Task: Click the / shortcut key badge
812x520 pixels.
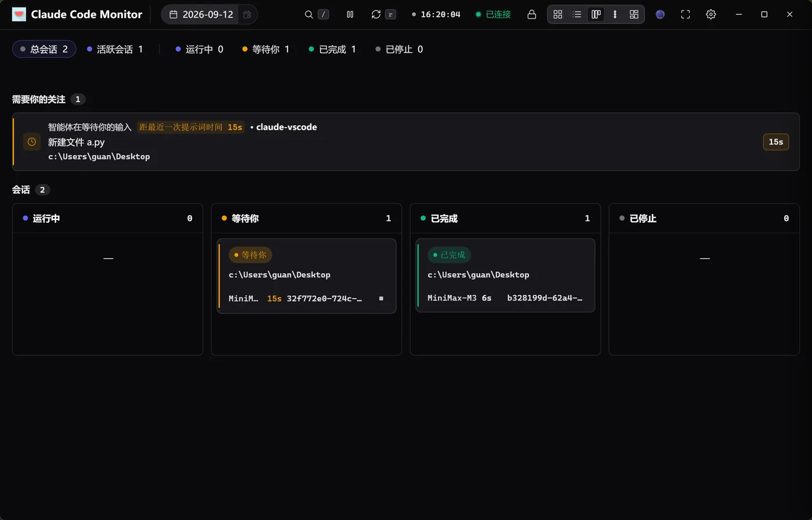Action: 323,15
